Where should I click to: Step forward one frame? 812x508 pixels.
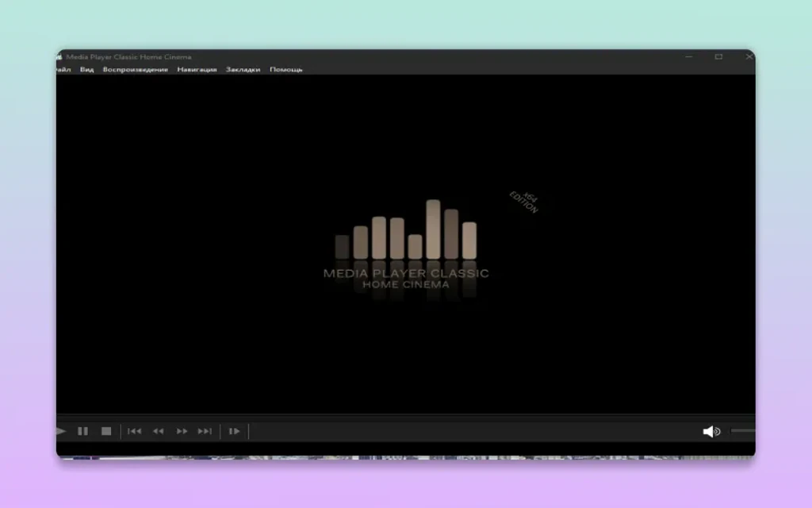(234, 431)
